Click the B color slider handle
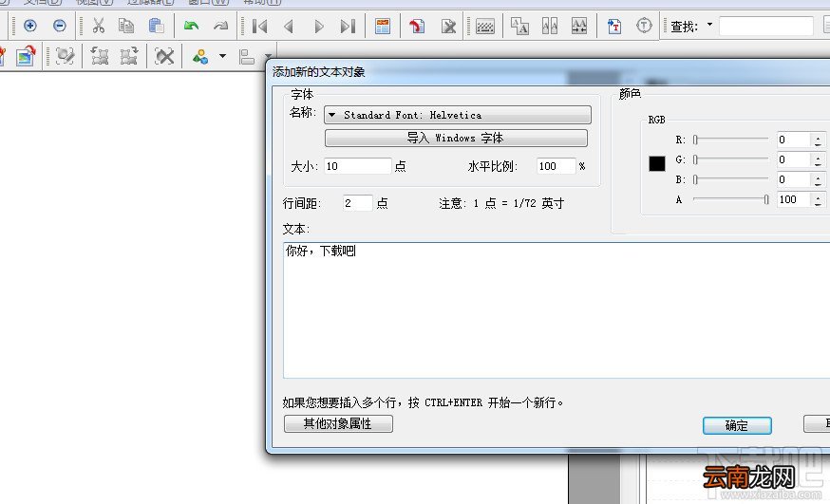This screenshot has height=504, width=830. click(695, 179)
